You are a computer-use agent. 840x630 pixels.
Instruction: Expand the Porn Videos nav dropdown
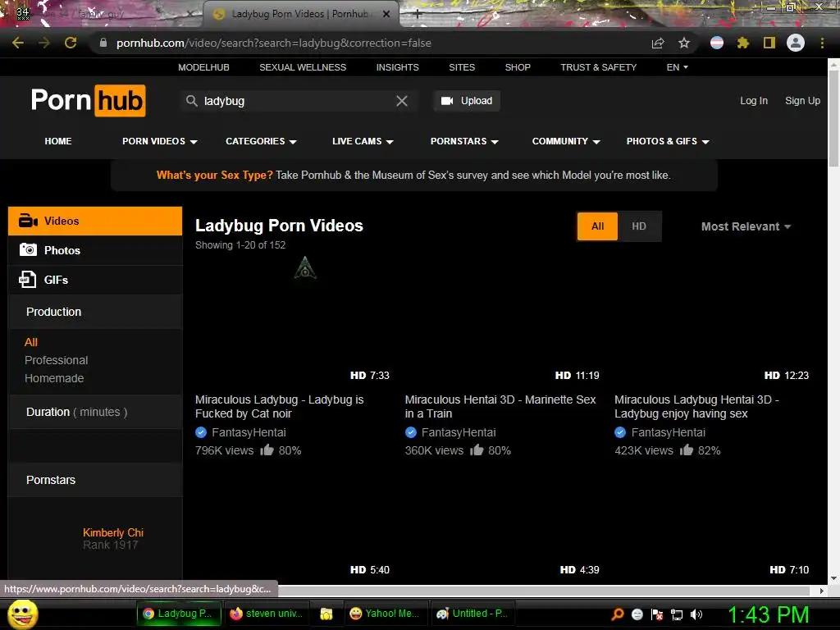tap(160, 141)
